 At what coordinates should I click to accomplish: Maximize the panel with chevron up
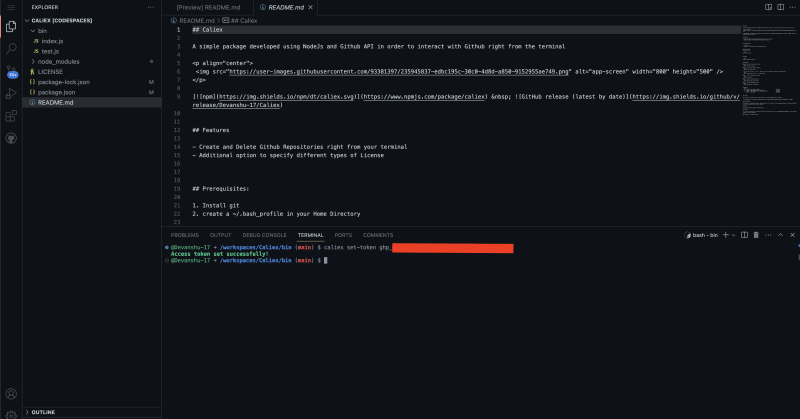click(780, 235)
